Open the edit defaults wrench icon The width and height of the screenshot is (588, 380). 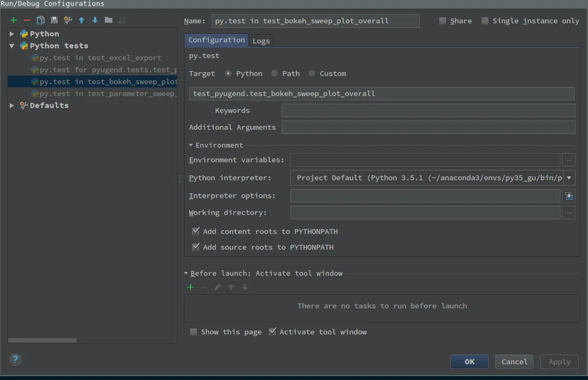(x=68, y=20)
